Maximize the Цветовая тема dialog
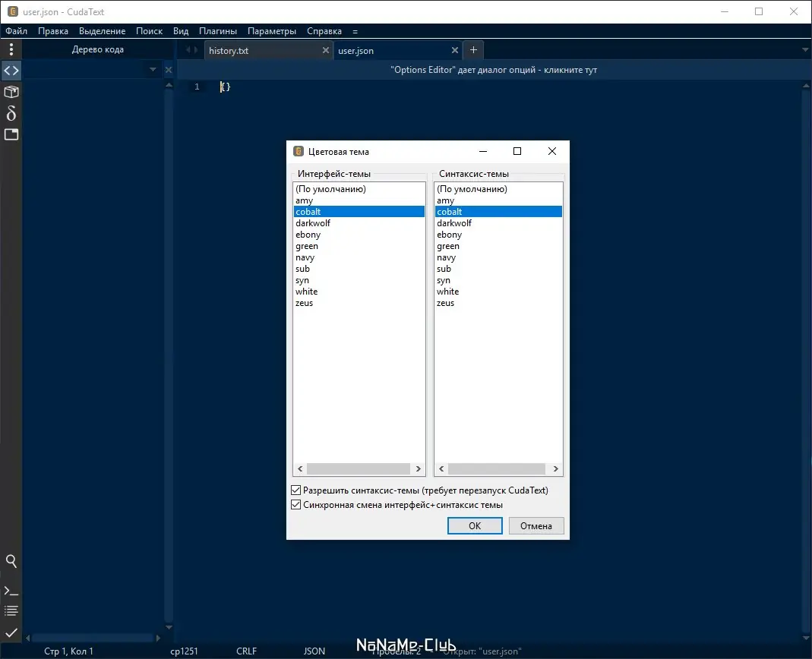The image size is (812, 659). click(517, 151)
